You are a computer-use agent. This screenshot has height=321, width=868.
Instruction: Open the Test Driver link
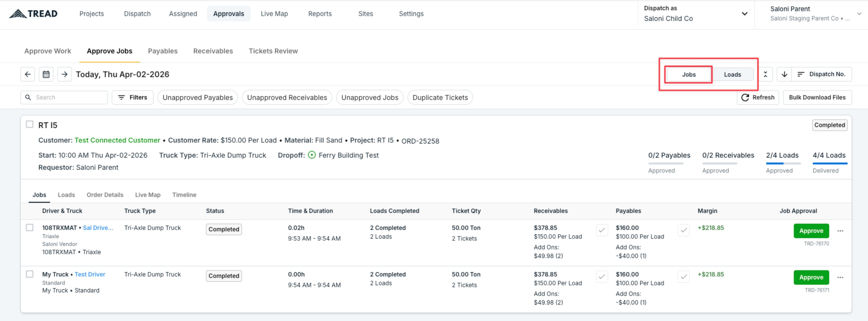tap(90, 274)
